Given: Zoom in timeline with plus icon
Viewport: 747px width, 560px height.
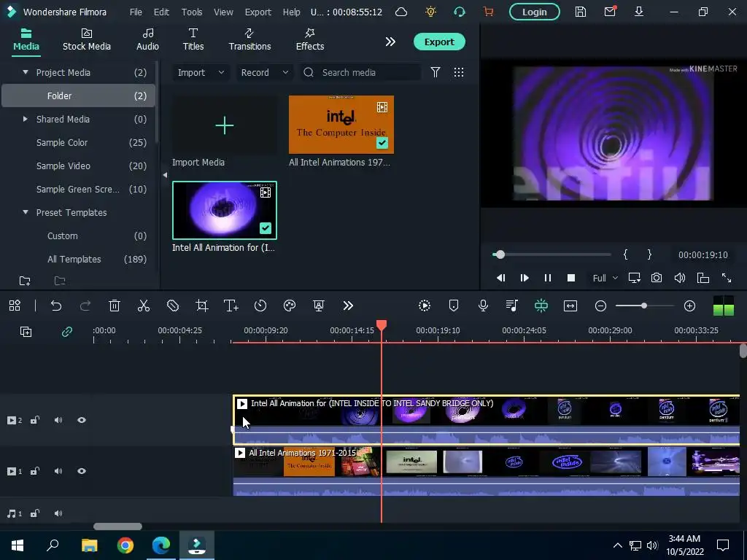Looking at the screenshot, I should (x=690, y=306).
